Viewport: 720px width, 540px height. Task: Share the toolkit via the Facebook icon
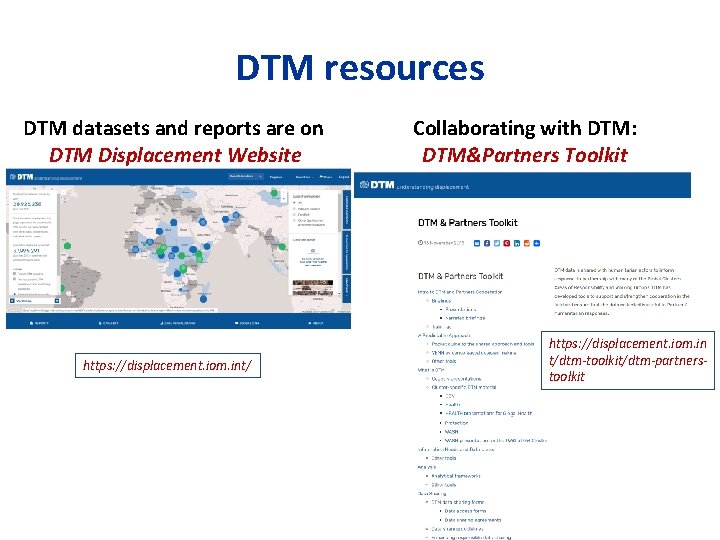(x=487, y=243)
